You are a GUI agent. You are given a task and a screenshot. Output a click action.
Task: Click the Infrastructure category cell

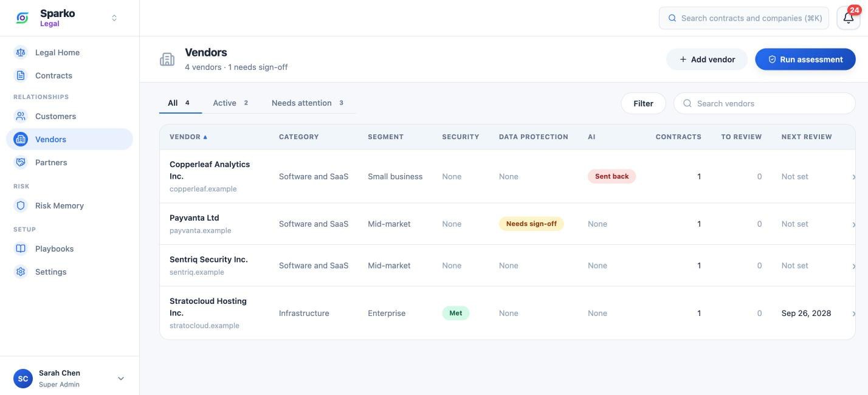coord(304,313)
